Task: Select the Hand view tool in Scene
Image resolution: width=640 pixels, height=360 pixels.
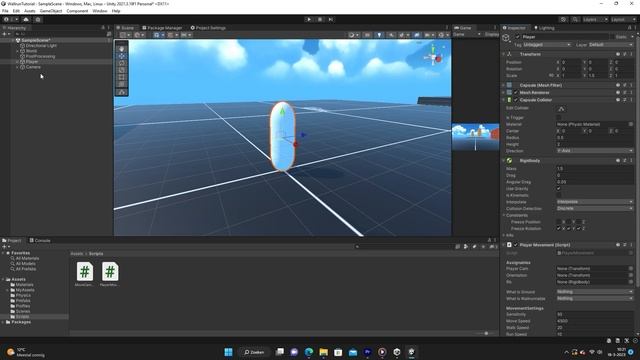Action: pyautogui.click(x=122, y=49)
